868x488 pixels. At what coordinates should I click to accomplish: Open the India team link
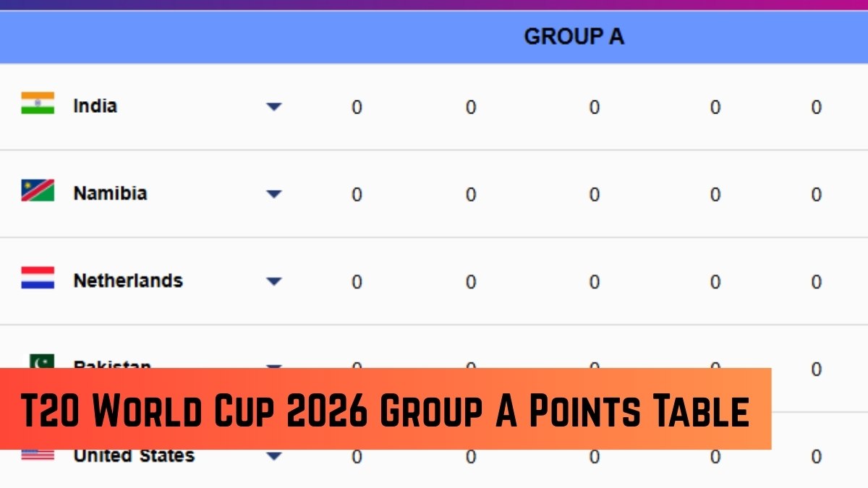pyautogui.click(x=95, y=106)
